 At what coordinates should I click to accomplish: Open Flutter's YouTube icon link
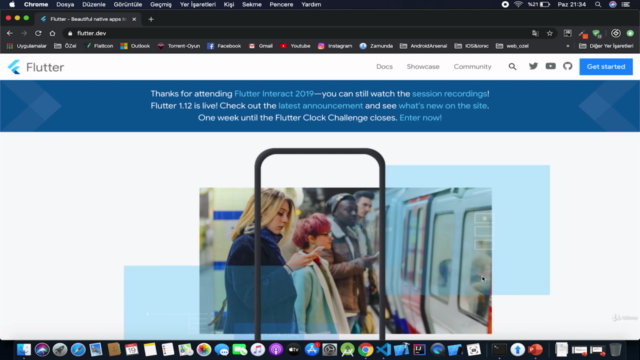(551, 66)
